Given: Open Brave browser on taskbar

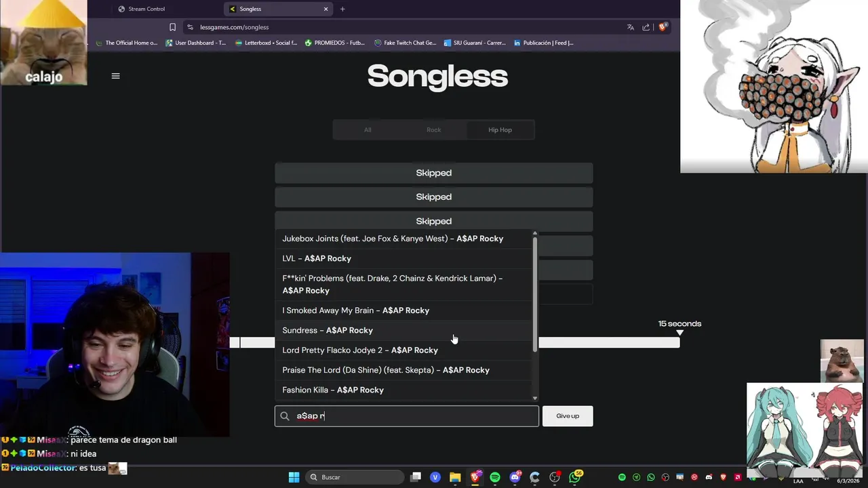Looking at the screenshot, I should pyautogui.click(x=475, y=477).
